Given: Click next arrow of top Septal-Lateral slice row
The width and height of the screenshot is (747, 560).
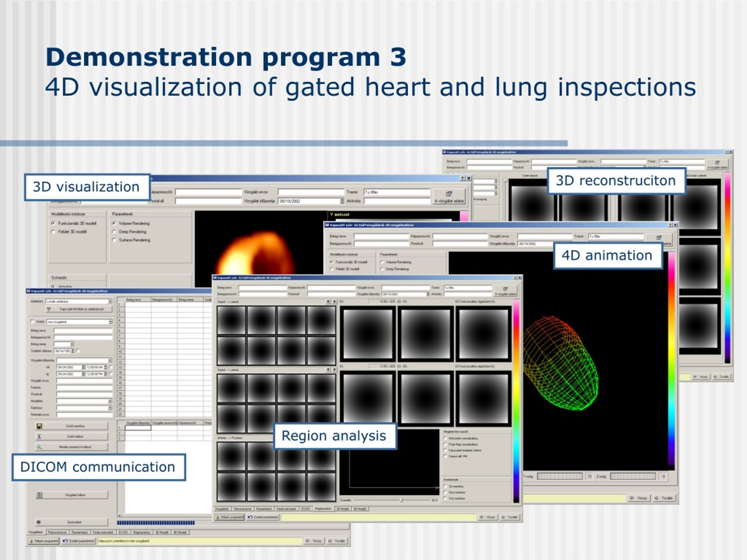Looking at the screenshot, I should (334, 301).
